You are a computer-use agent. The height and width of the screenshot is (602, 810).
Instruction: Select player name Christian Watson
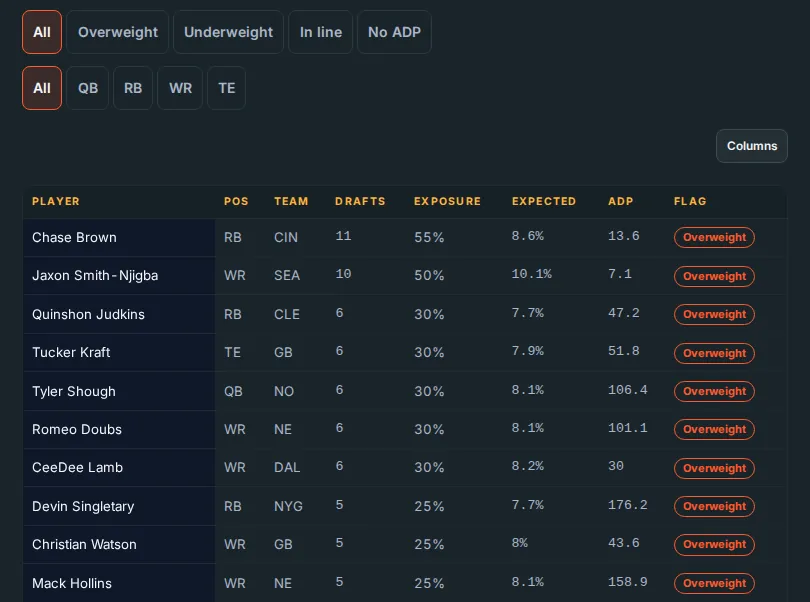point(84,545)
